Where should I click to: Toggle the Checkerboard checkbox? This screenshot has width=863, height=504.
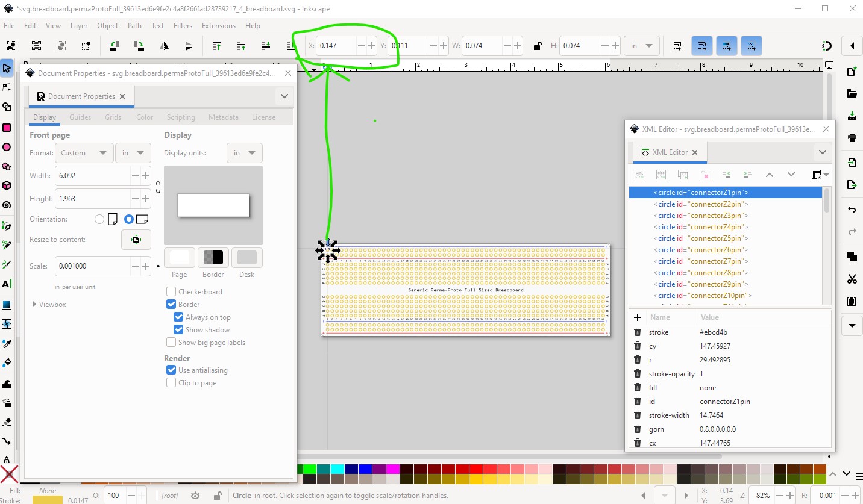tap(171, 291)
